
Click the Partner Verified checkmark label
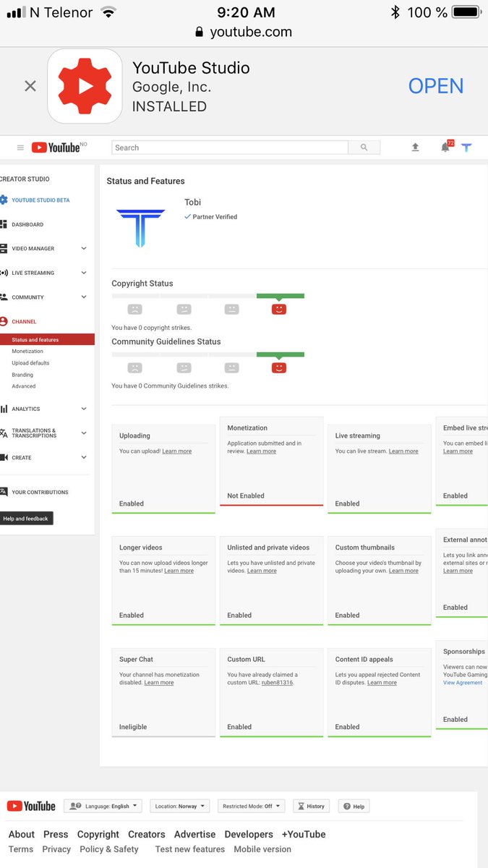pos(210,217)
